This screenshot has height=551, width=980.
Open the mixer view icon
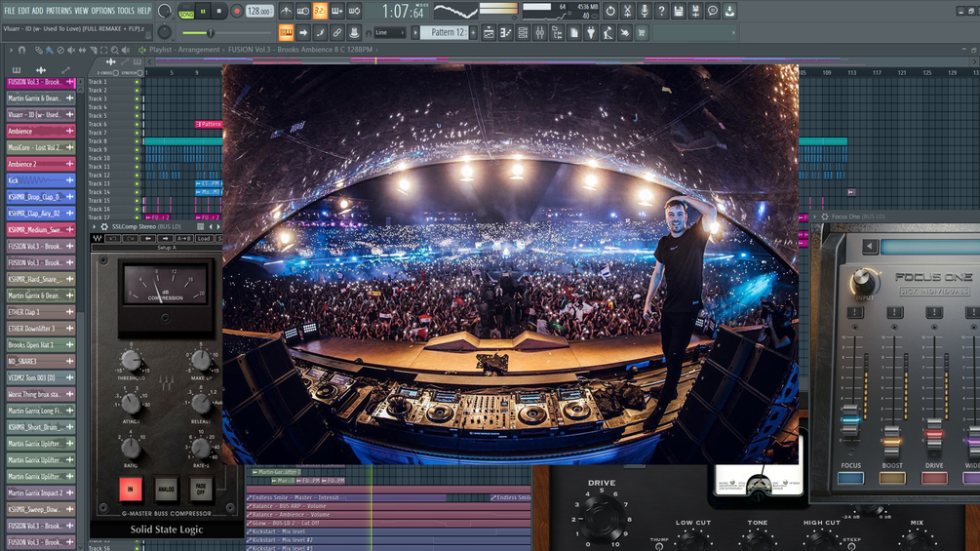pyautogui.click(x=540, y=32)
